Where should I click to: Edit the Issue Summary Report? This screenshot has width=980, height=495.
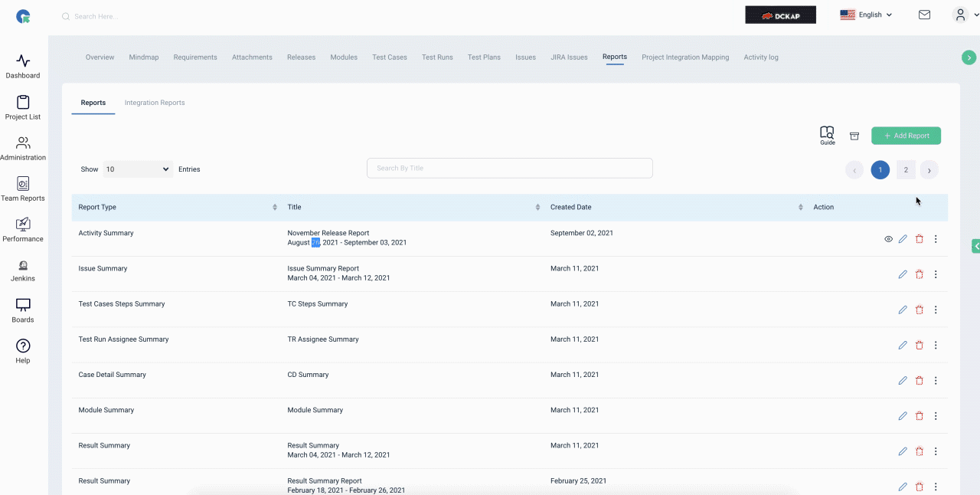point(903,274)
